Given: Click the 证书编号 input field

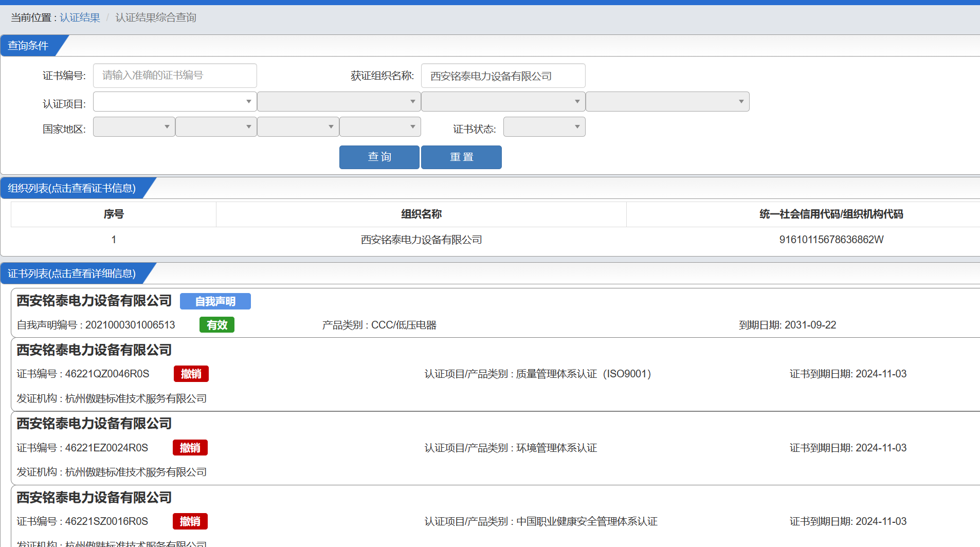Looking at the screenshot, I should coord(175,76).
